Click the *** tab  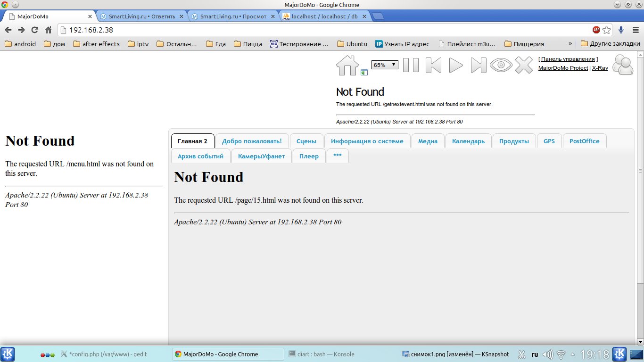(338, 156)
